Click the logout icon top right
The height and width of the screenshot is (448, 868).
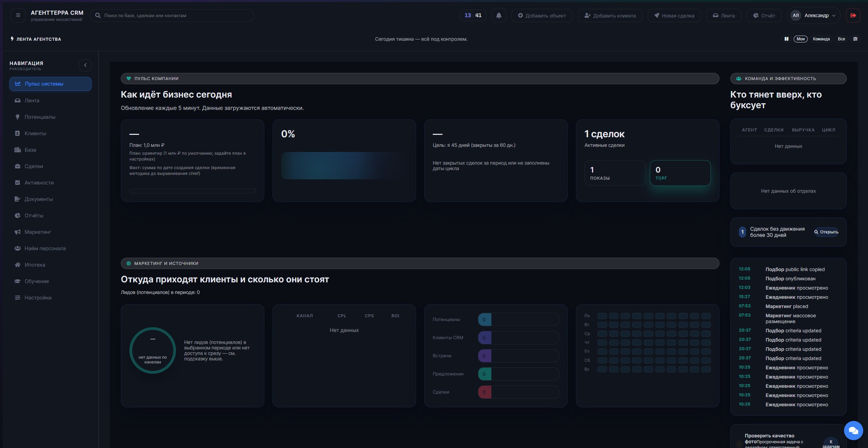pos(853,15)
